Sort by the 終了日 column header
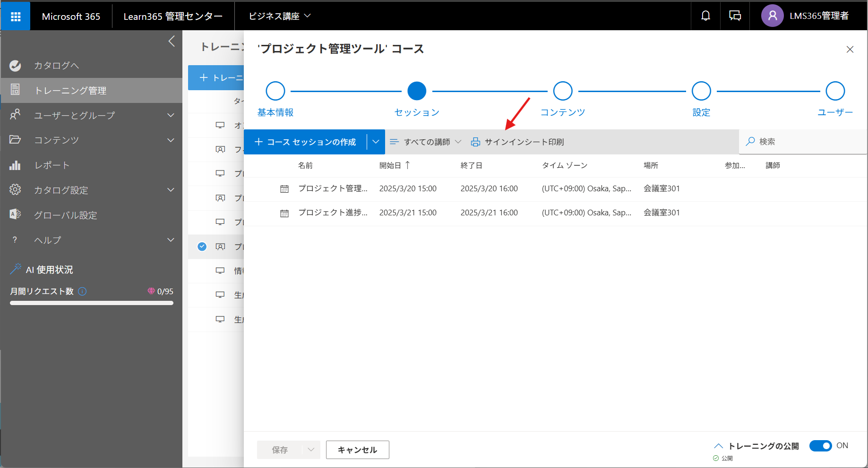The width and height of the screenshot is (868, 468). coord(471,165)
